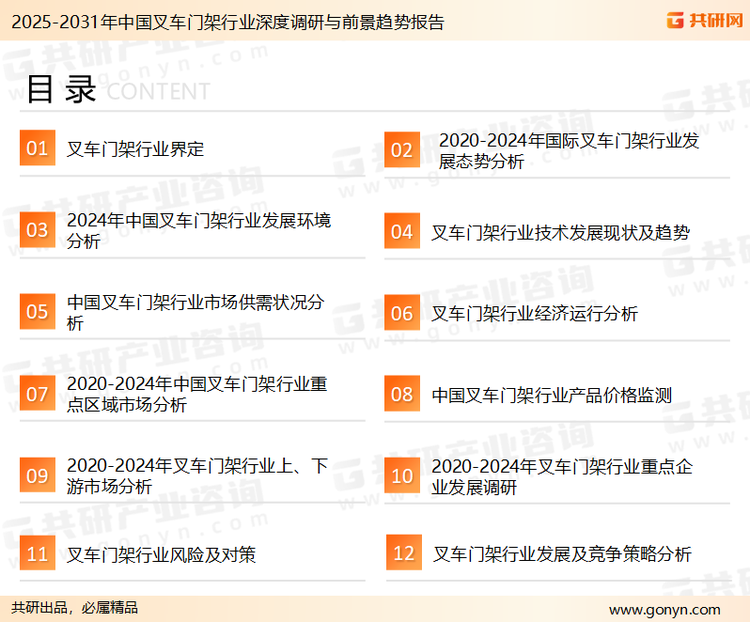The image size is (750, 622).
Task: Open chapter 叉车门架行业界定
Action: [x=135, y=149]
